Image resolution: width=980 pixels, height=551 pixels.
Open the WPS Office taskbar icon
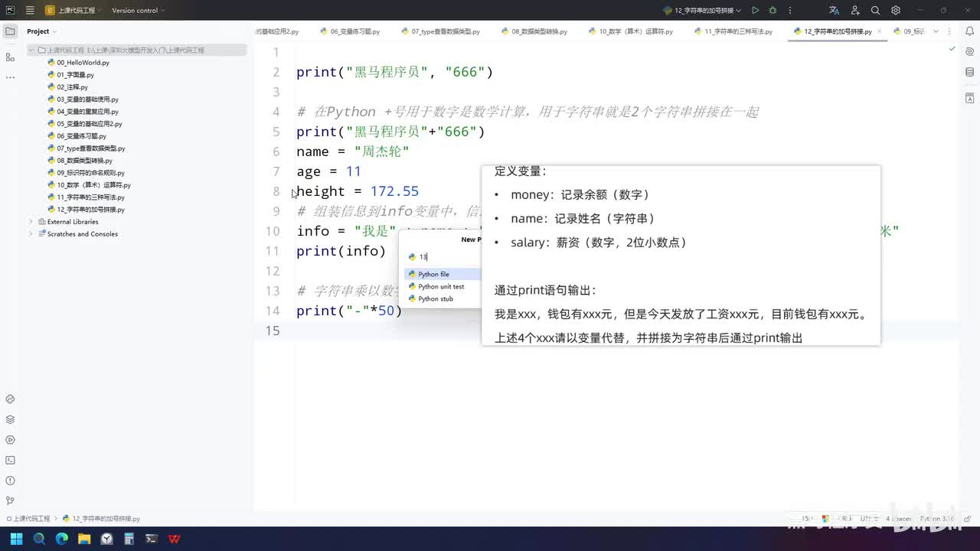(x=175, y=539)
